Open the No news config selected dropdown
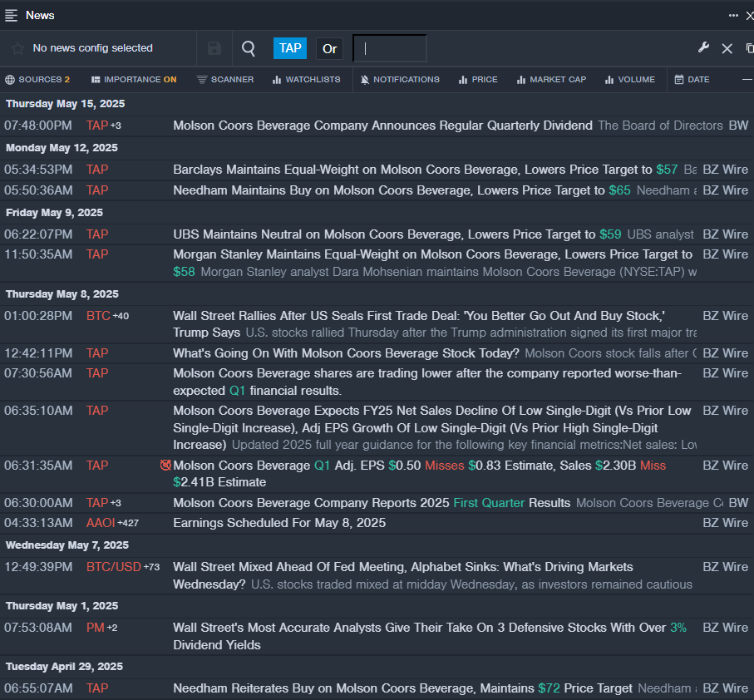The height and width of the screenshot is (700, 754). pos(93,48)
